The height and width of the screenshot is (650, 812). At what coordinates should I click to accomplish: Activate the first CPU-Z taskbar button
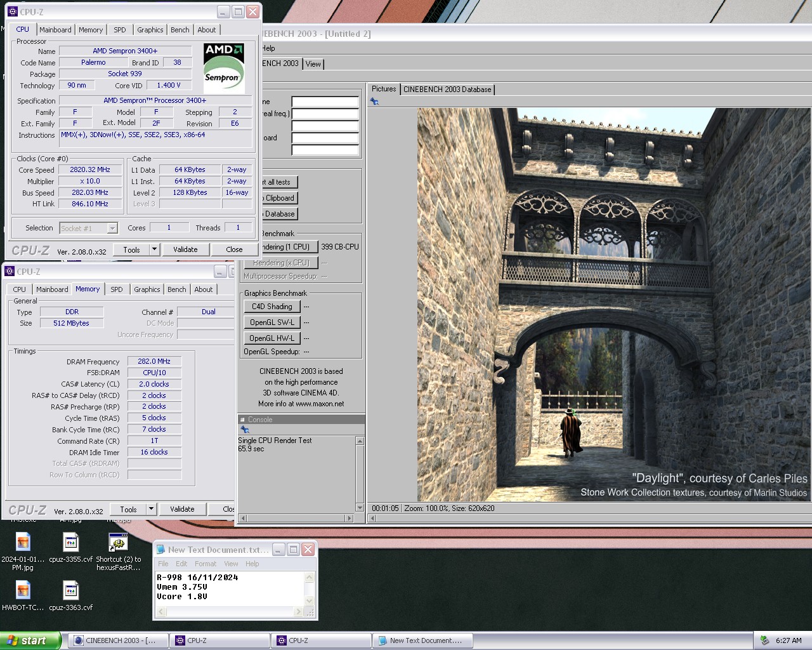[220, 640]
